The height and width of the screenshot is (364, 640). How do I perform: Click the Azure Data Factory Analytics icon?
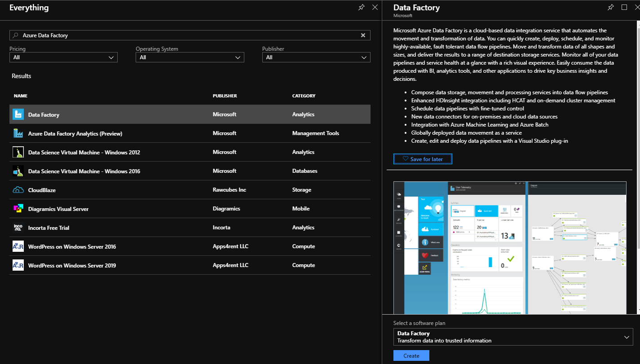tap(18, 133)
